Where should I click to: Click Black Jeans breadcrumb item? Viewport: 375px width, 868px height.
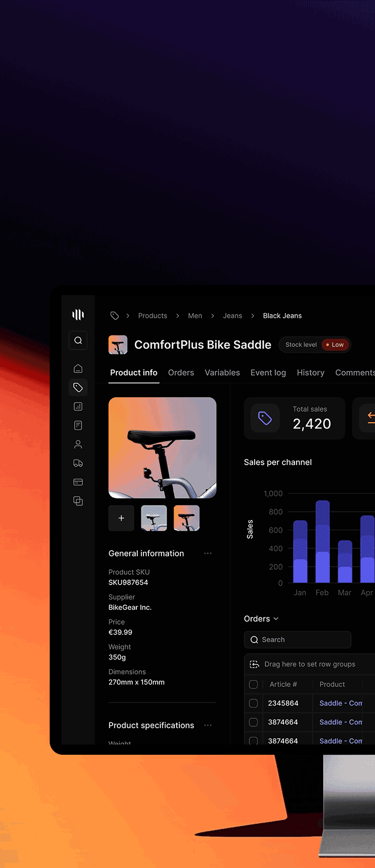pos(282,316)
